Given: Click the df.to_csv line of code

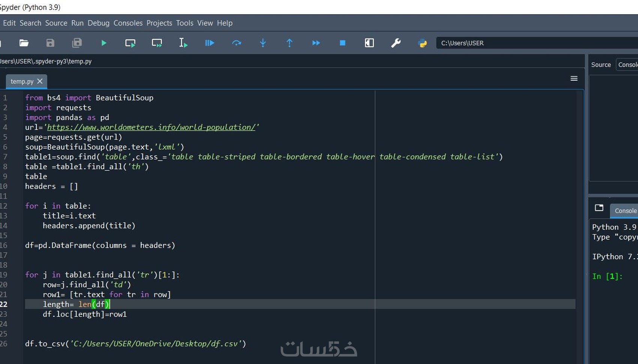Looking at the screenshot, I should click(x=135, y=344).
